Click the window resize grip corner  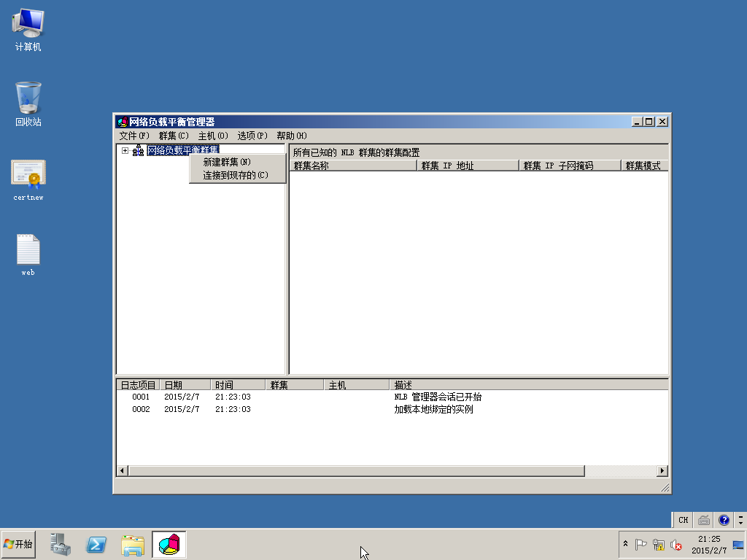point(665,488)
